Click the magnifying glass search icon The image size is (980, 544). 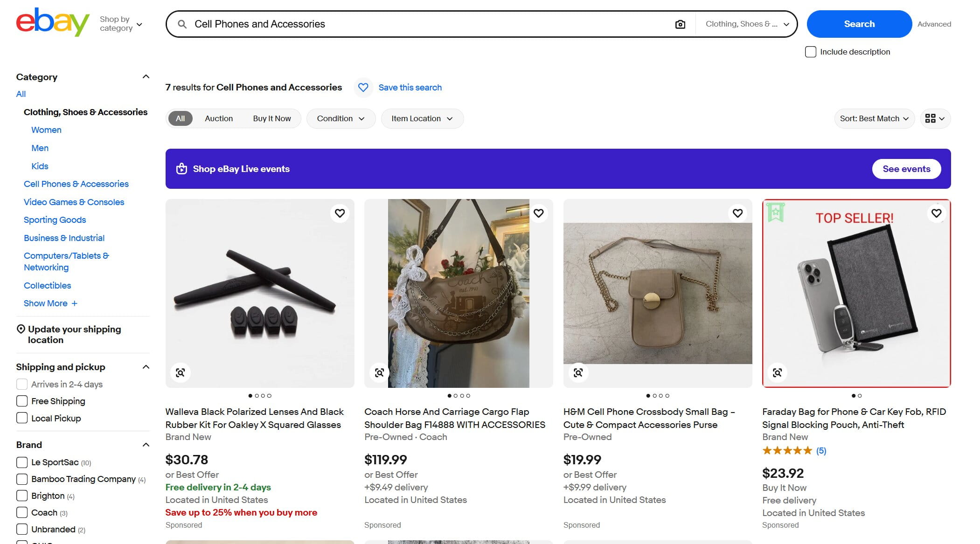point(182,24)
